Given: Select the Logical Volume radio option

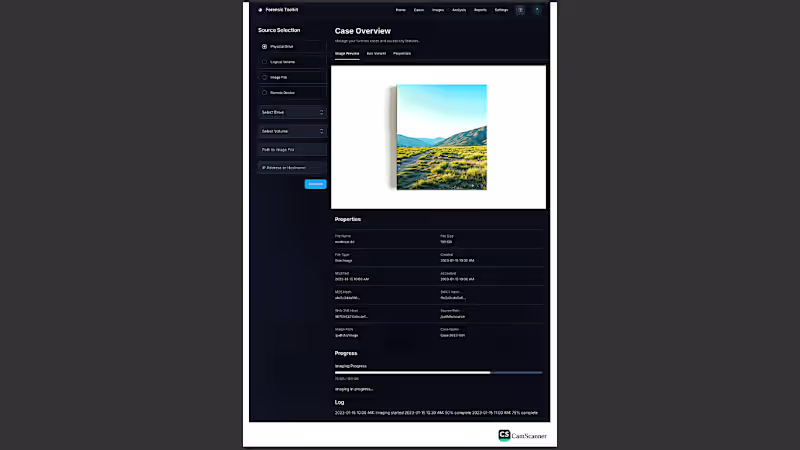Looking at the screenshot, I should [x=264, y=62].
